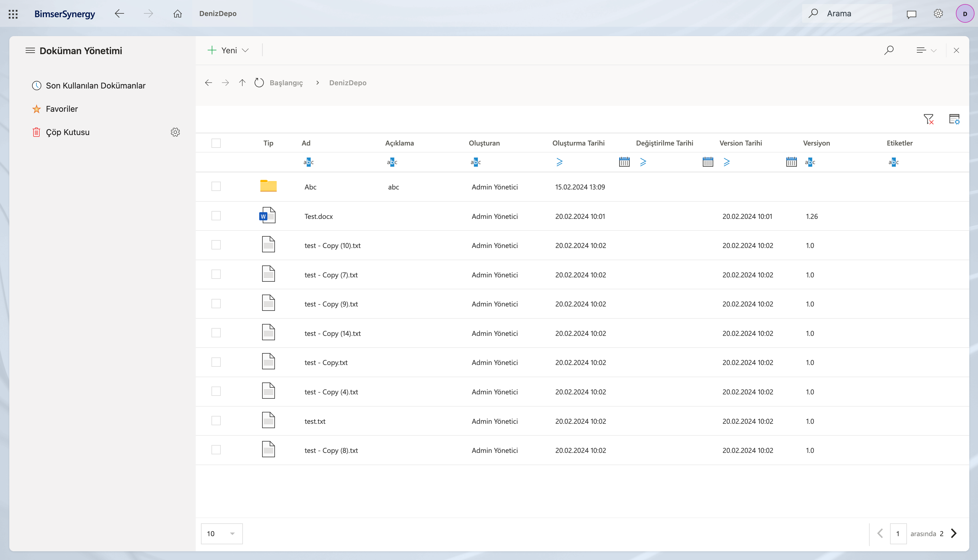Click version 1.26 cell of Test.docx

812,216
